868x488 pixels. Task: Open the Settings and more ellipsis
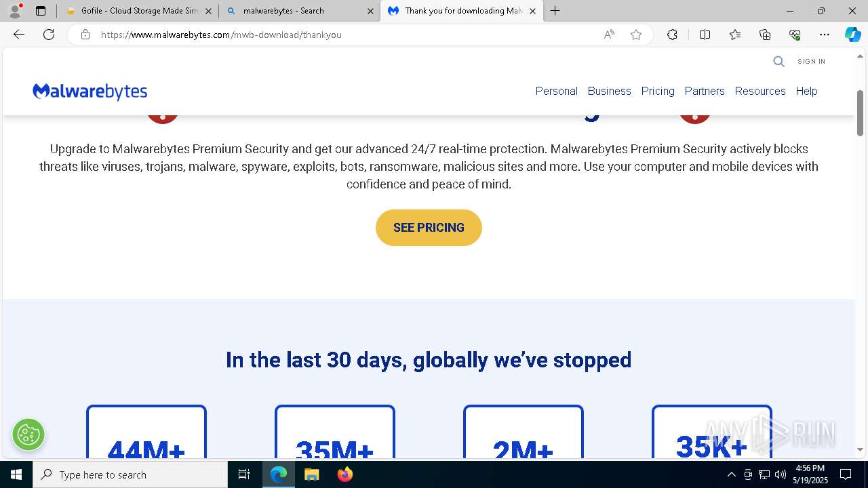pos(825,35)
